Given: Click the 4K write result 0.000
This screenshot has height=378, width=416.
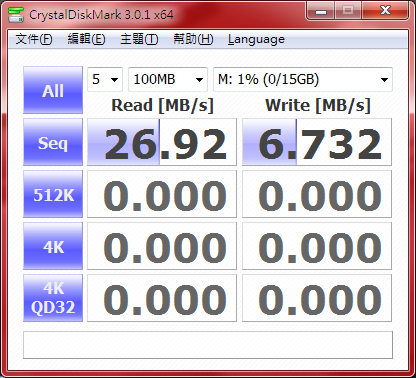Looking at the screenshot, I should point(317,246).
